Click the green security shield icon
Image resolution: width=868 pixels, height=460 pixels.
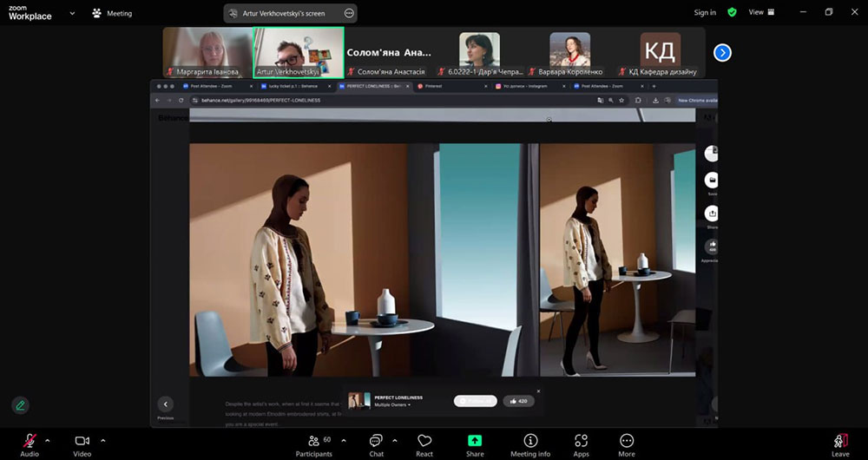[x=732, y=12]
